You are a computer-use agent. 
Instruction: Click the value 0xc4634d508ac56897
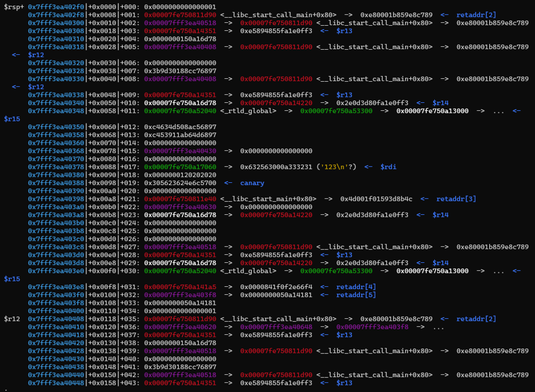coord(180,127)
